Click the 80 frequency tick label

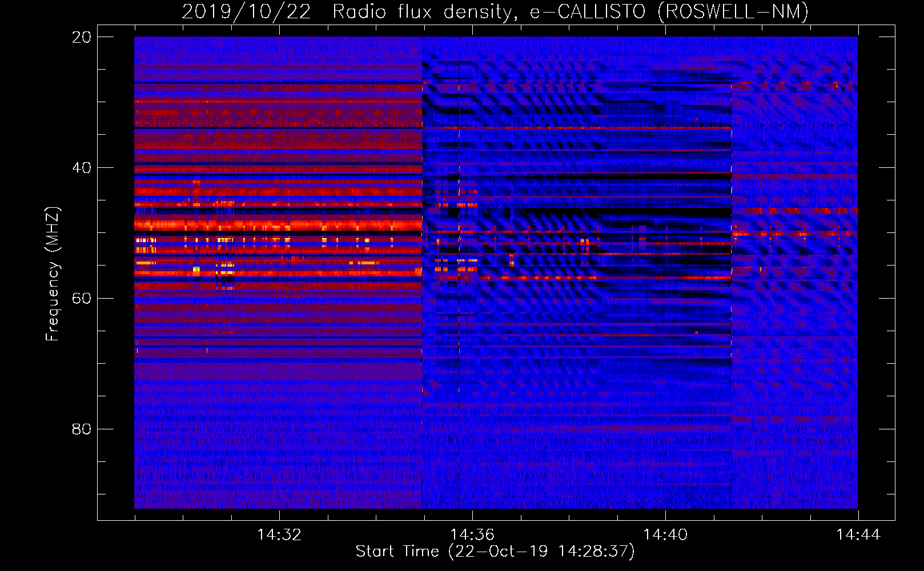pos(82,429)
